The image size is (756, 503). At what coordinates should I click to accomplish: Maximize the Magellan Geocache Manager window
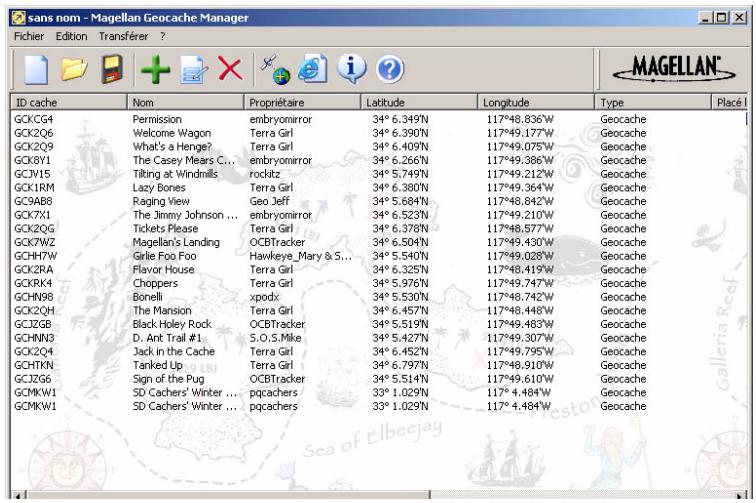pyautogui.click(x=722, y=18)
